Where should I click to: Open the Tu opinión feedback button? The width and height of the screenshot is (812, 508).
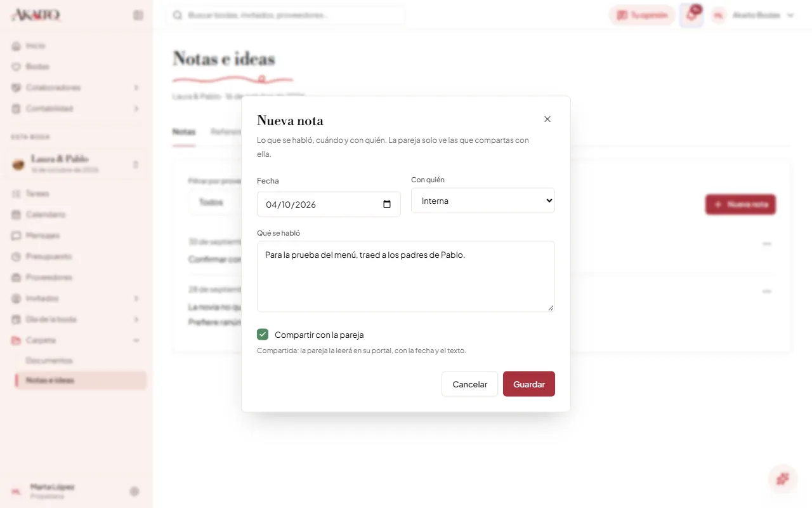tap(642, 15)
